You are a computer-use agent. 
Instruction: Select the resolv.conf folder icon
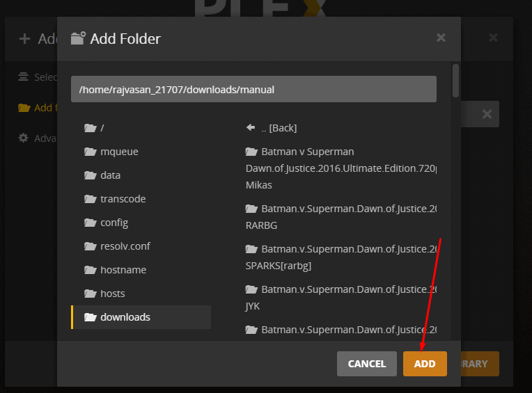90,246
